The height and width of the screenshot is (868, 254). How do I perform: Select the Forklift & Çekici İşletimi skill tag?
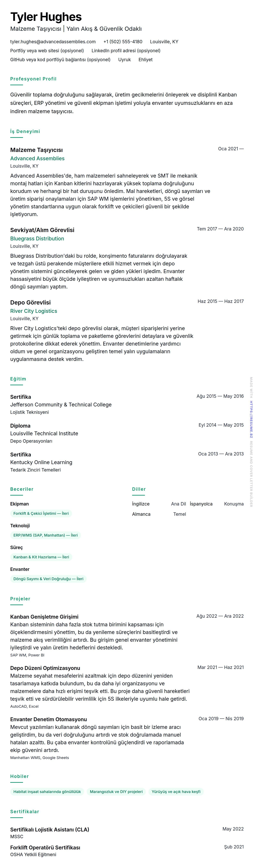click(x=41, y=513)
